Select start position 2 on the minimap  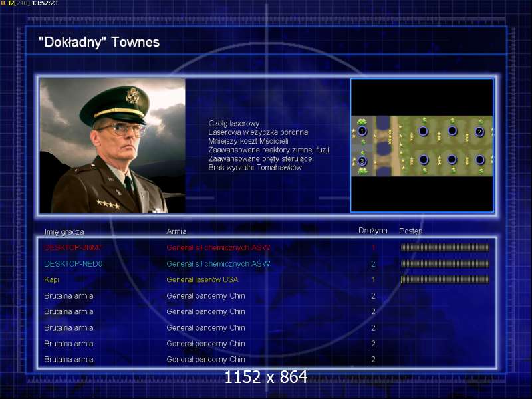coord(479,132)
